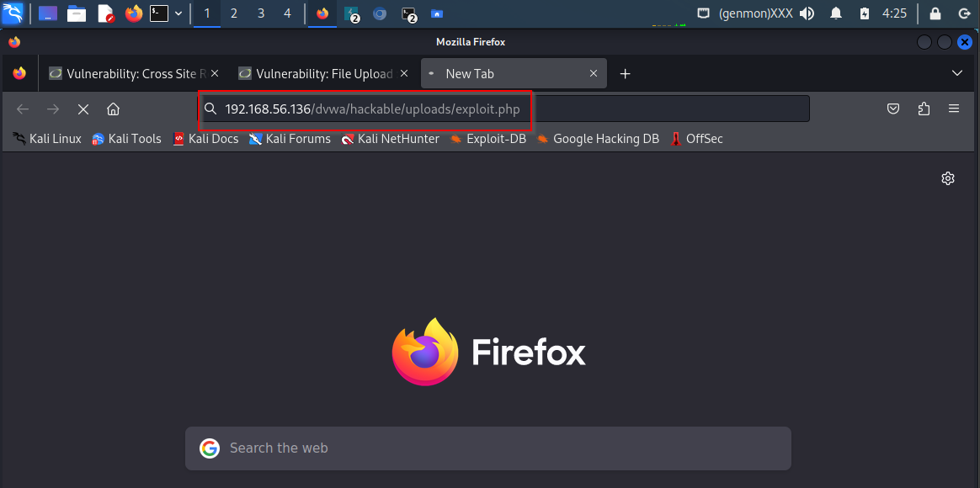Click the URL bar with exploit.php address

503,109
